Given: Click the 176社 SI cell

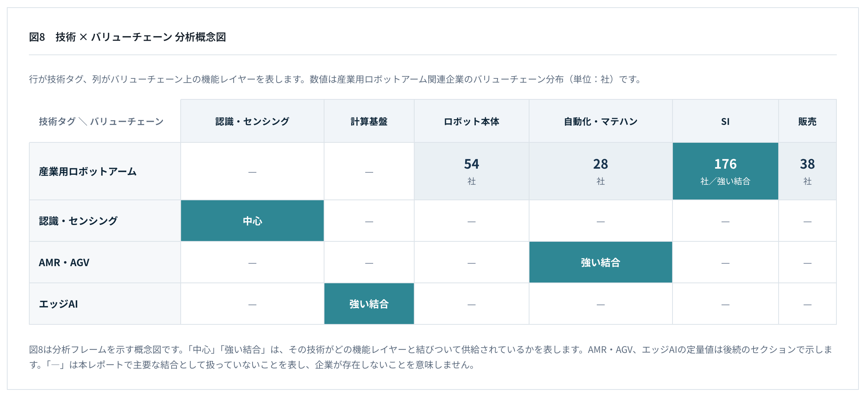Looking at the screenshot, I should coord(725,171).
